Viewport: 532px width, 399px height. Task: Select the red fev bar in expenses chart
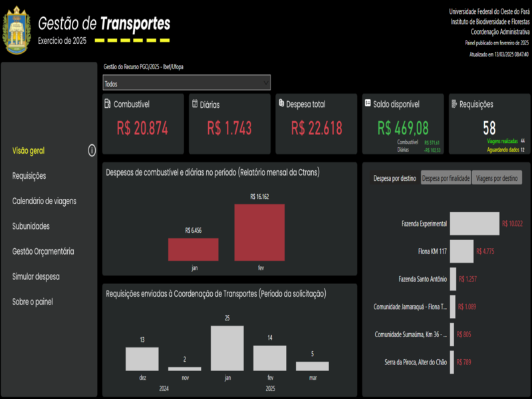pyautogui.click(x=259, y=232)
